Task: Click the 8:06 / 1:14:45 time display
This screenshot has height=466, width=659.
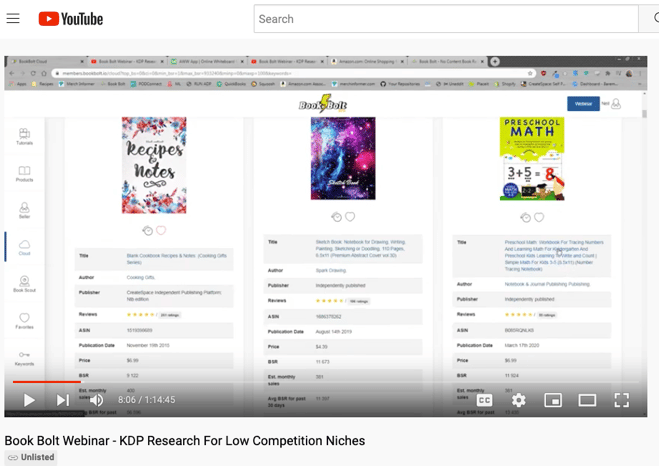Action: [147, 400]
